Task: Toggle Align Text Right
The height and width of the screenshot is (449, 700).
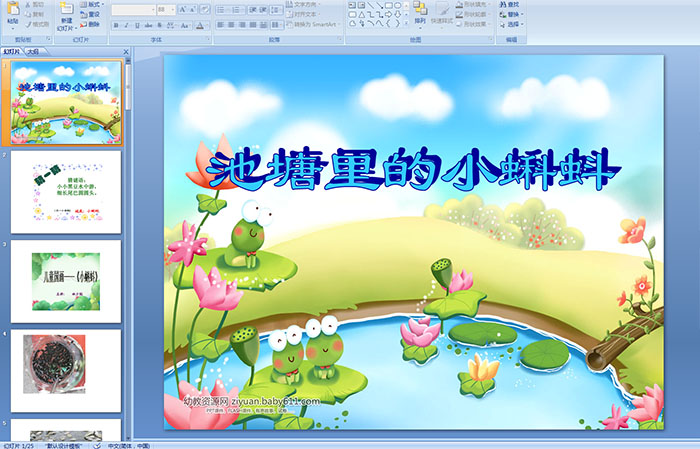Action: point(242,25)
